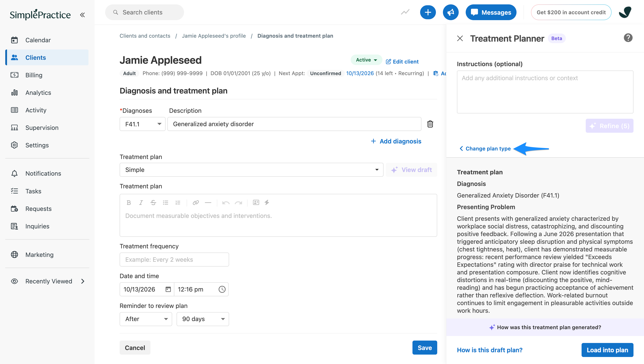This screenshot has width=644, height=364.
Task: Open the F41.1 diagnosis code dropdown
Action: [143, 124]
